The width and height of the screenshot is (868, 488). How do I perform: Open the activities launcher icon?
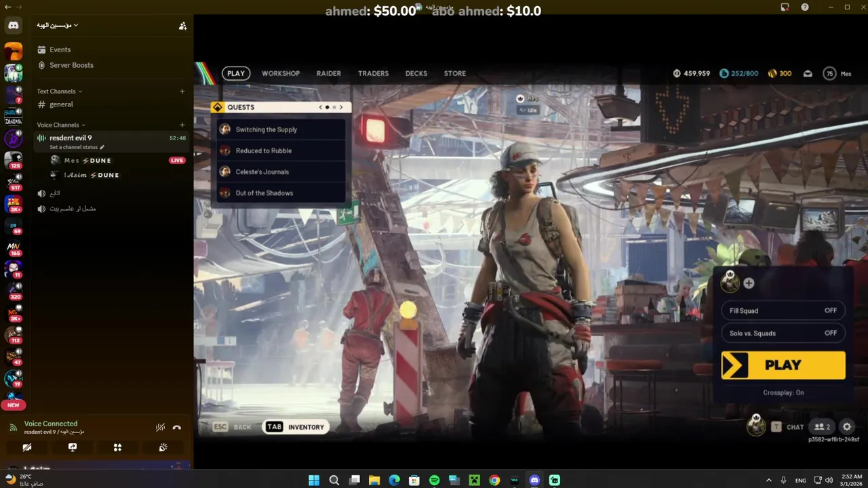[117, 447]
